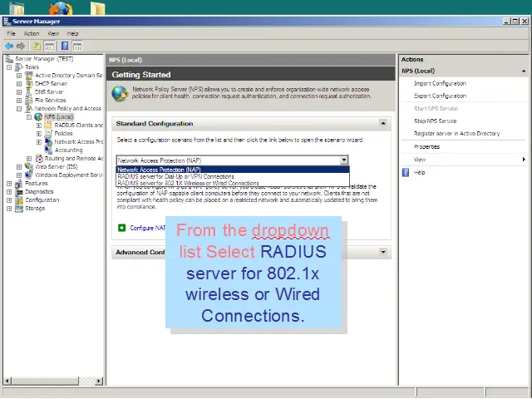Select the Diagnostics tree item
This screenshot has width=532, height=399.
(x=39, y=192)
